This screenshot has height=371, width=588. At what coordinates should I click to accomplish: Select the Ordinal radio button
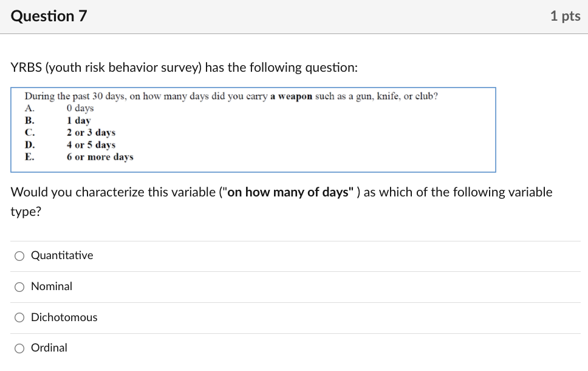(x=19, y=348)
